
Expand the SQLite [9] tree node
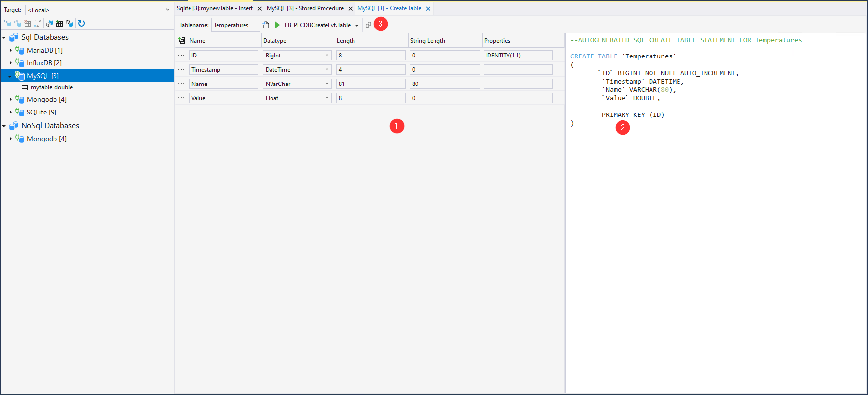(x=10, y=112)
